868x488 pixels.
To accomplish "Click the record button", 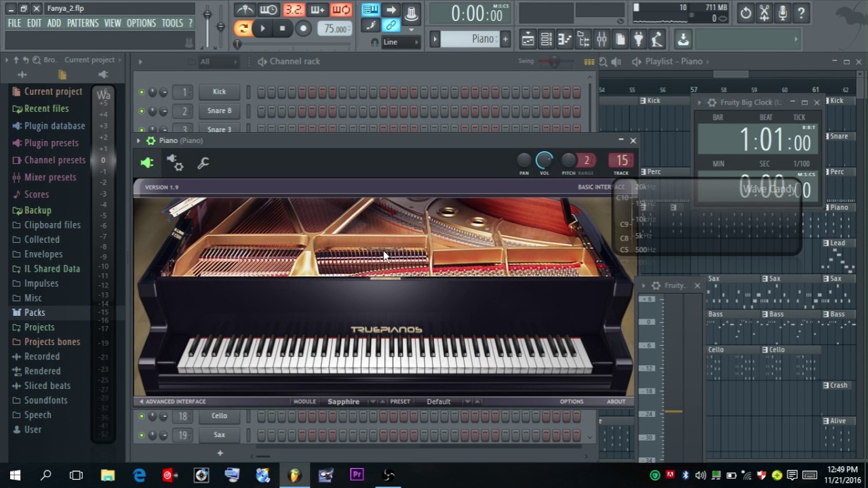I will click(303, 28).
